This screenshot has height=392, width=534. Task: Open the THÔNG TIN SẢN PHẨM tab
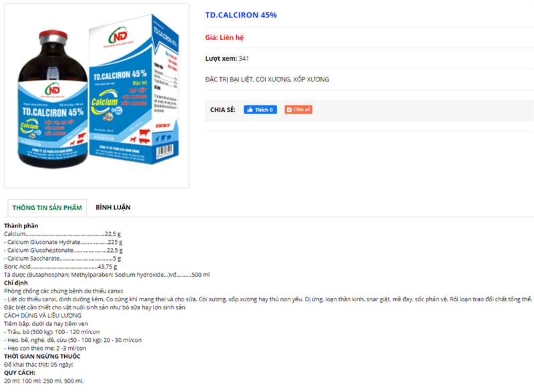pos(47,207)
